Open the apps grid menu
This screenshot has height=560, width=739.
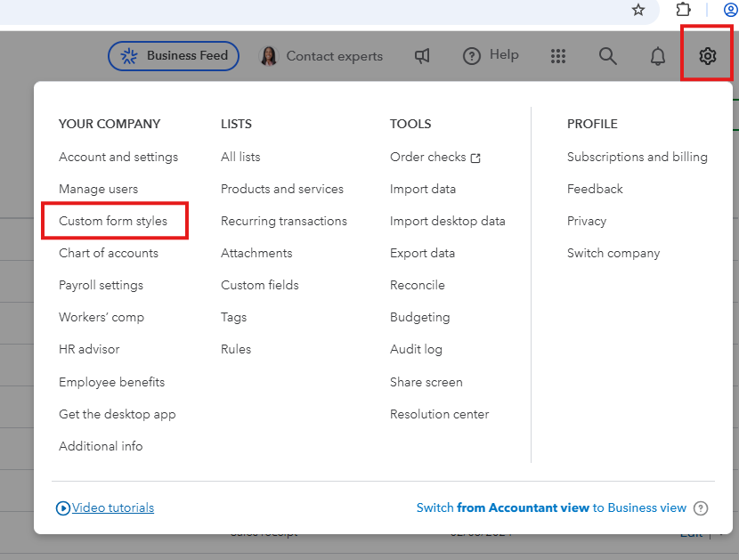click(x=558, y=56)
